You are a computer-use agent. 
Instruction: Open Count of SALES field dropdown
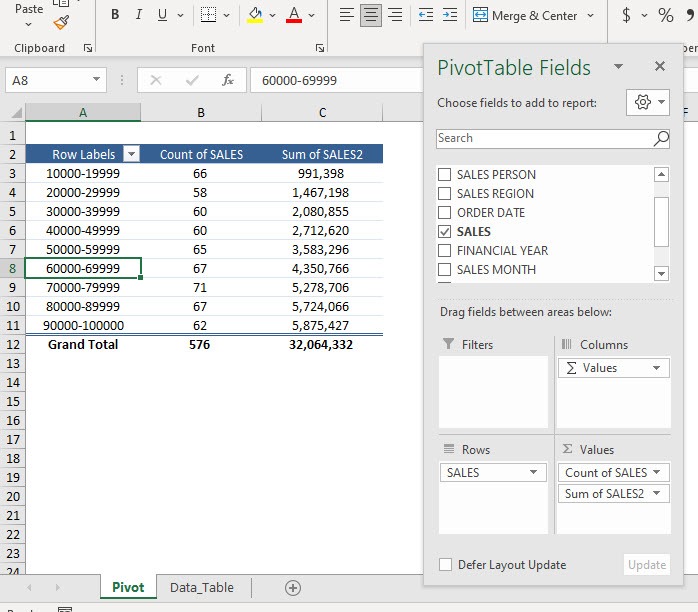click(x=657, y=472)
